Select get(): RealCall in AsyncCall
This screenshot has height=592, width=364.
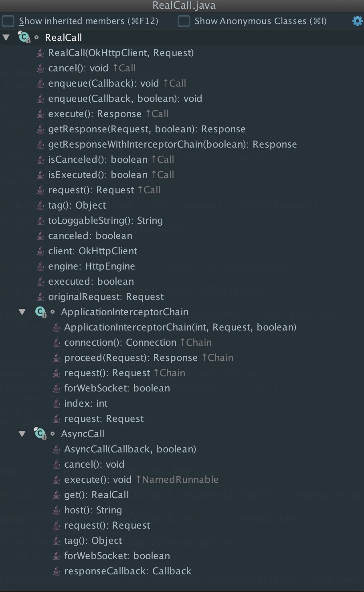click(96, 495)
